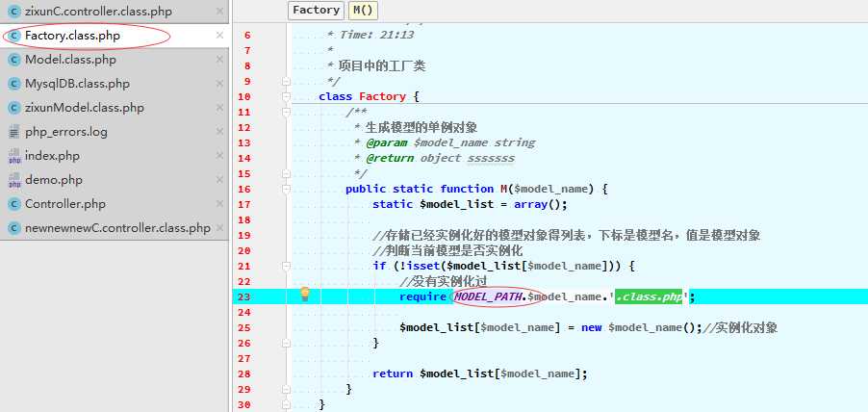Click the '.class.php' string on line 23
The image size is (868, 412).
[649, 296]
